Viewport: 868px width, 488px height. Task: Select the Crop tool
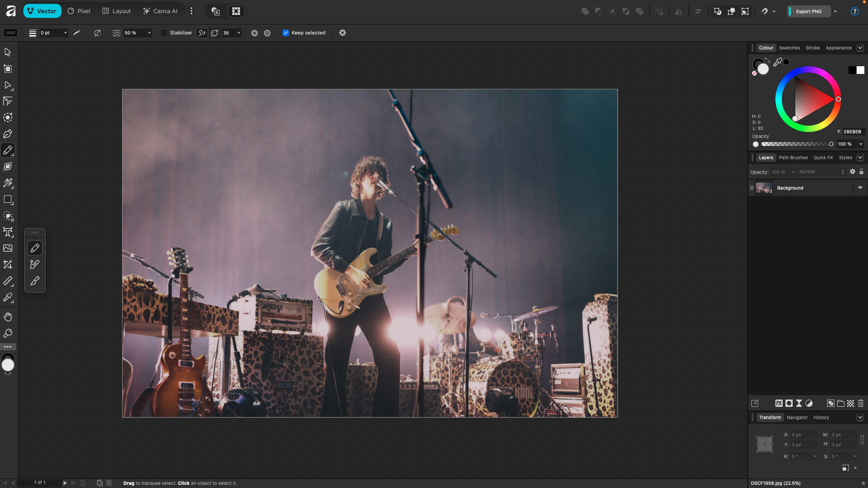click(8, 264)
